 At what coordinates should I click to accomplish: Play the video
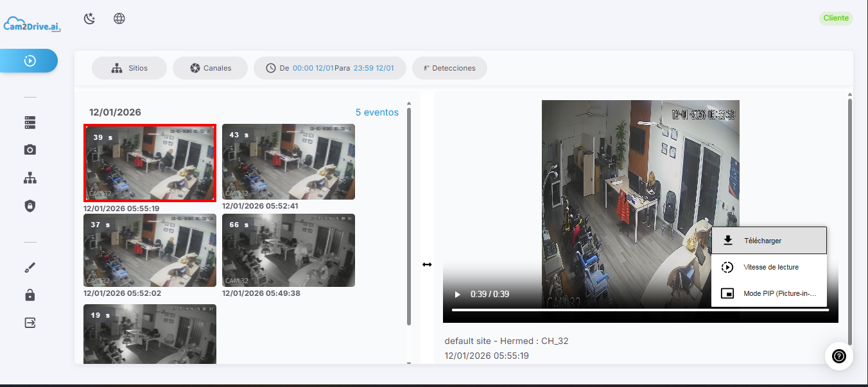(x=458, y=294)
